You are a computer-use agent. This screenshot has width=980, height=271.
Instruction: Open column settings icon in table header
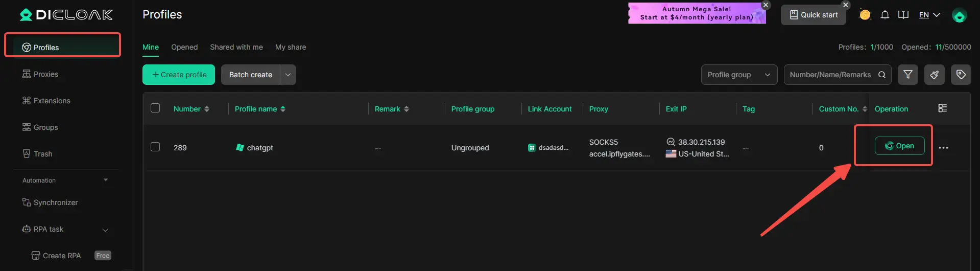pyautogui.click(x=943, y=108)
